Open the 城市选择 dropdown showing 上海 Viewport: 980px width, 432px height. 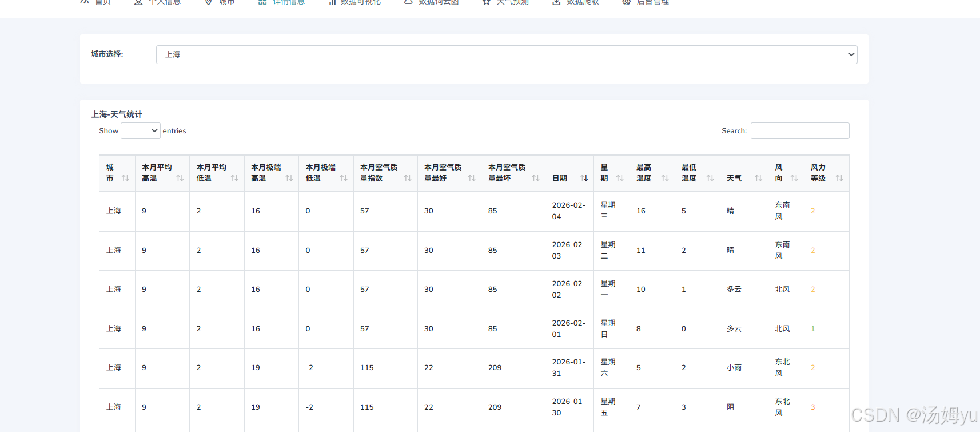[507, 54]
